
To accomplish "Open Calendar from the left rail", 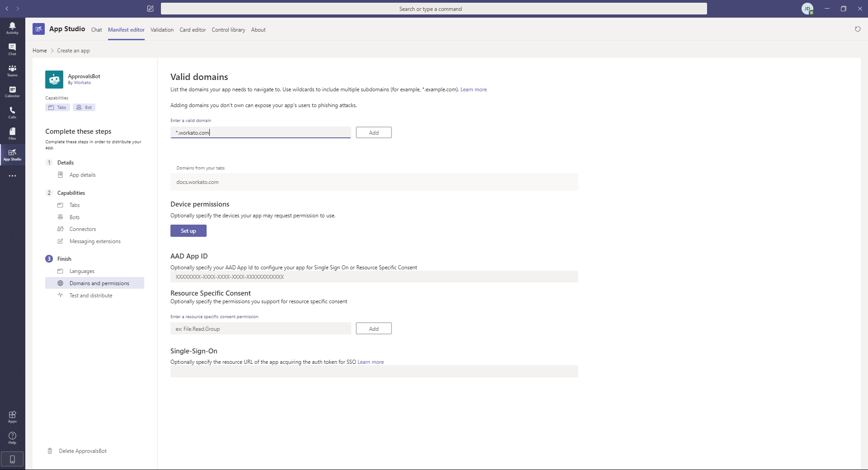I will pos(12,92).
